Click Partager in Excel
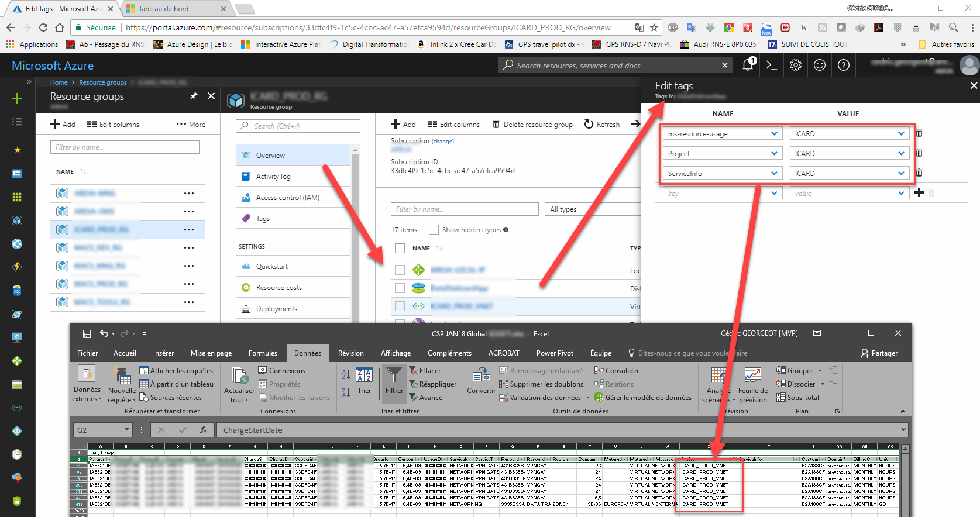 pos(879,353)
